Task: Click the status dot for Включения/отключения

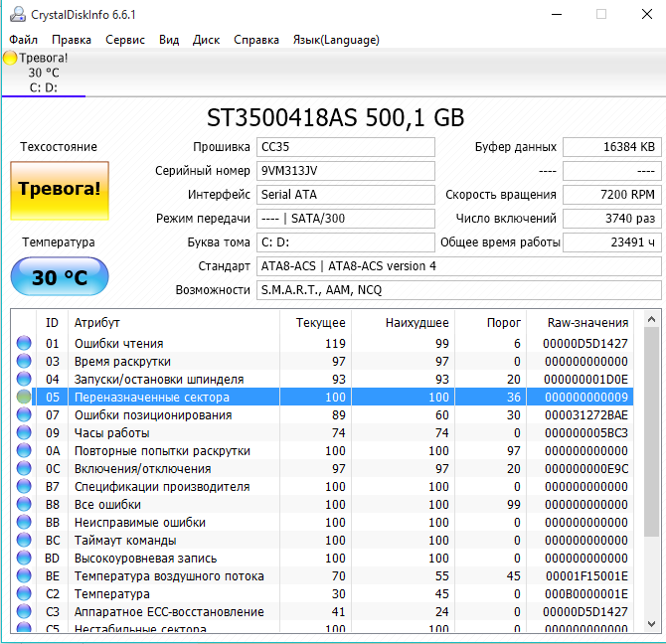Action: pyautogui.click(x=24, y=468)
